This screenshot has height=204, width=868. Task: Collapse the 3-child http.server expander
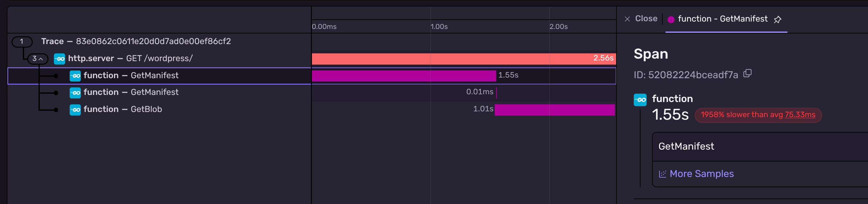pos(38,59)
